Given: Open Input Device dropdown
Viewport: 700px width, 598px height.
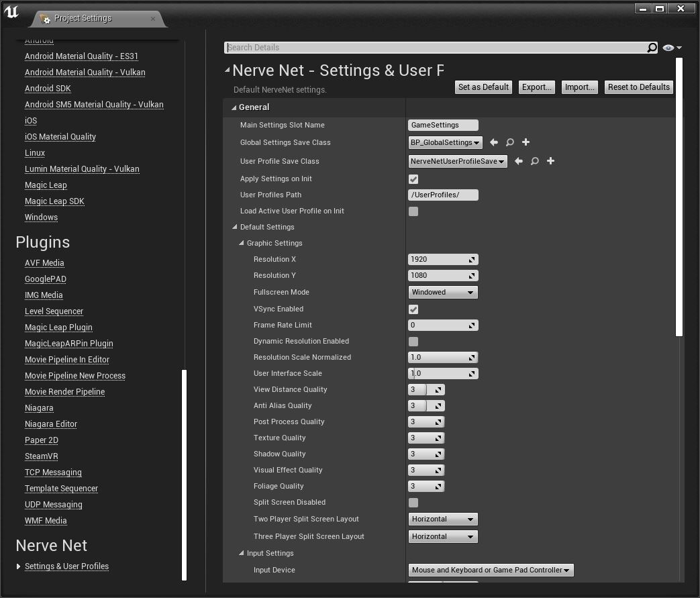Looking at the screenshot, I should pos(491,570).
